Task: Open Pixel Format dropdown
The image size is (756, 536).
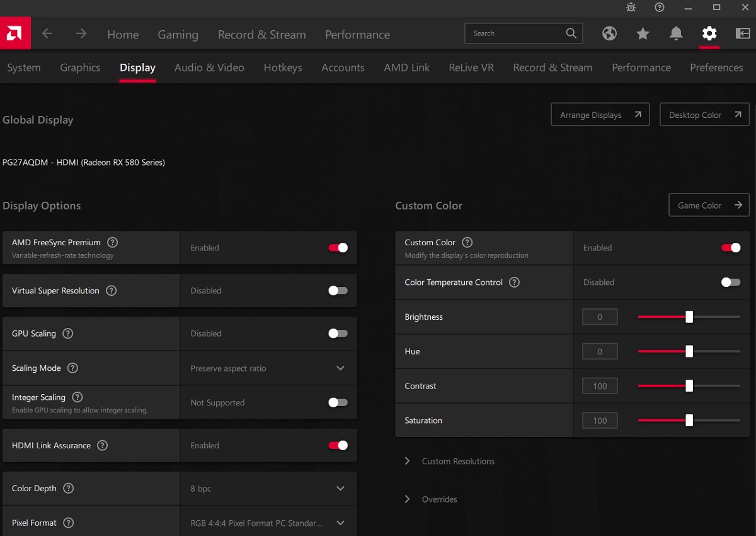Action: [268, 523]
